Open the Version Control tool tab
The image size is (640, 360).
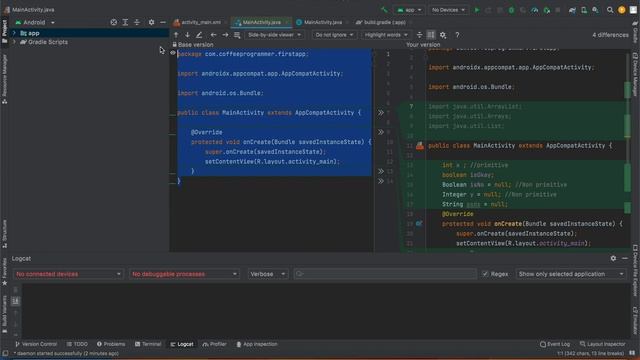coord(36,344)
